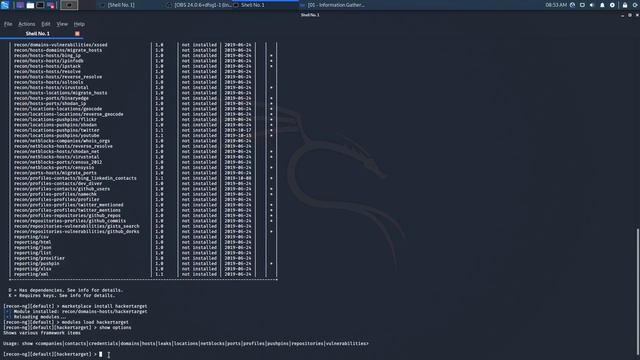Viewport: 640px width, 360px height.
Task: Close the Shell No. 1 tab
Action: (77, 33)
